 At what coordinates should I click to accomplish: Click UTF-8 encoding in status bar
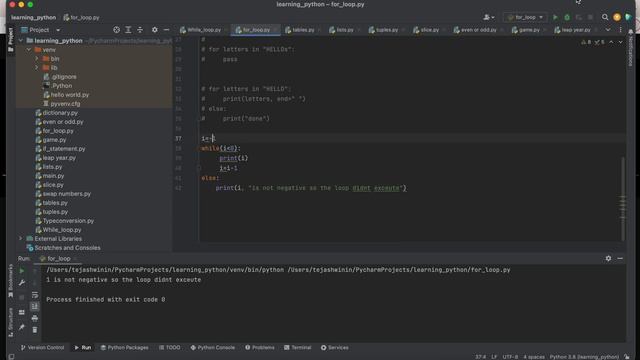click(x=510, y=357)
